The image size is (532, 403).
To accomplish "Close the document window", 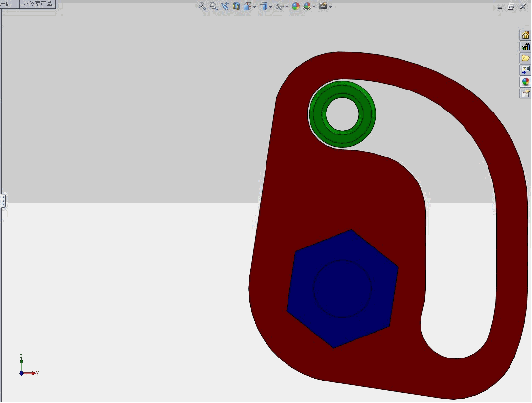I will [x=523, y=7].
